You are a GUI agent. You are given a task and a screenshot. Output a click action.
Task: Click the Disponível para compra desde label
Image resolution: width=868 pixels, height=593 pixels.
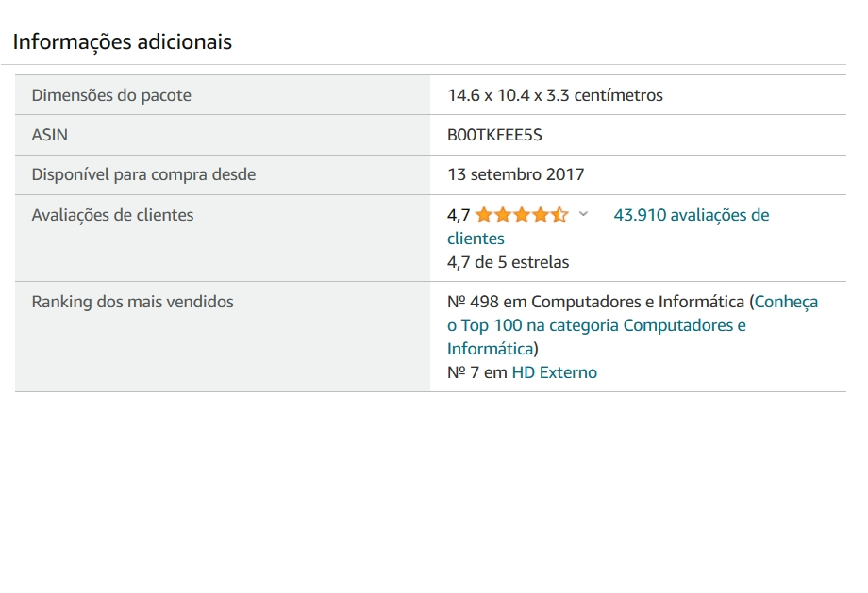(143, 174)
